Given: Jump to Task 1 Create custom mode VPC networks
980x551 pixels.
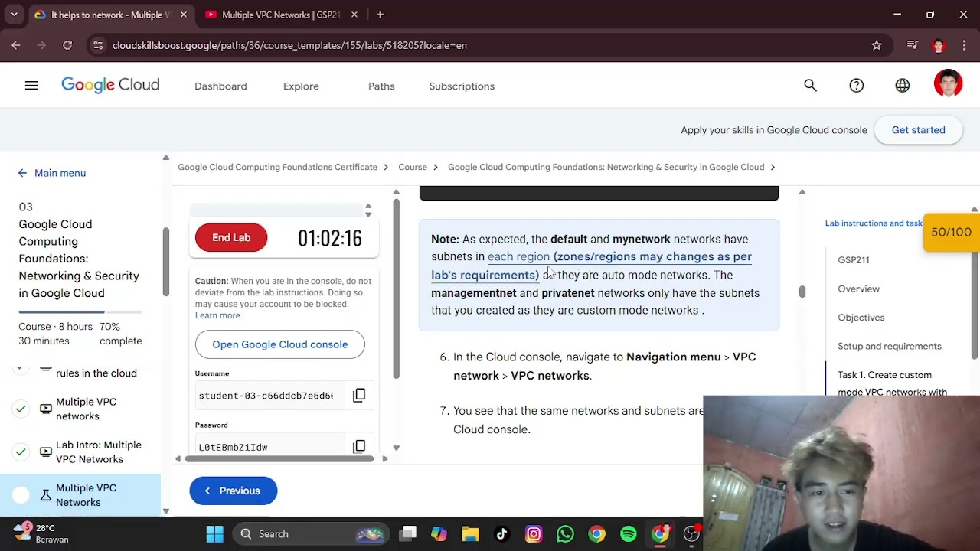Looking at the screenshot, I should pyautogui.click(x=892, y=383).
